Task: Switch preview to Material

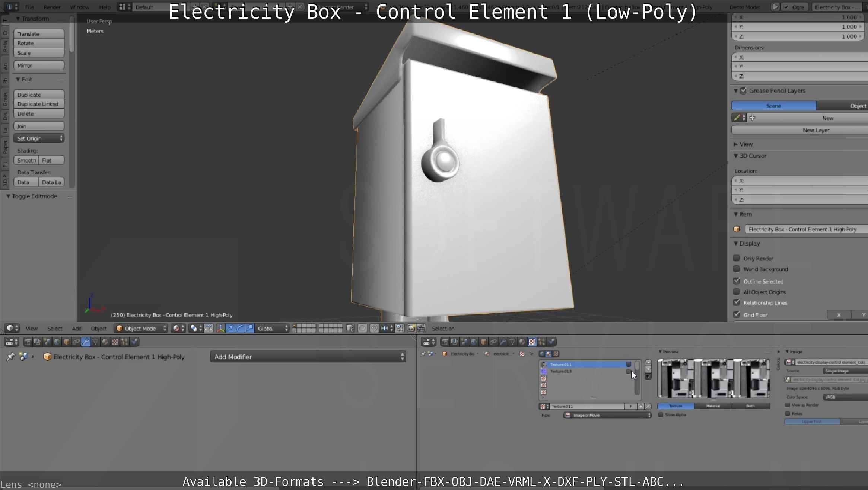Action: coord(713,406)
